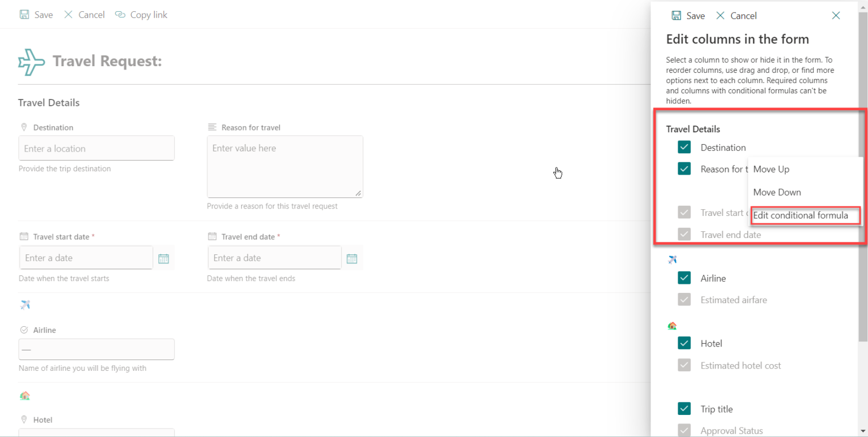Viewport: 868px width, 437px height.
Task: Click the Save disk icon in the panel
Action: click(676, 15)
